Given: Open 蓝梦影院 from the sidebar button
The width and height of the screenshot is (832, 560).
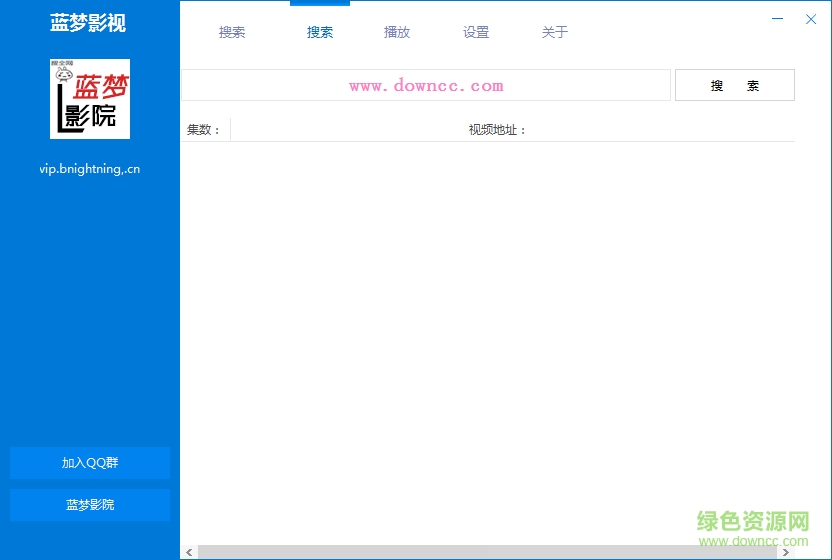Looking at the screenshot, I should point(90,505).
